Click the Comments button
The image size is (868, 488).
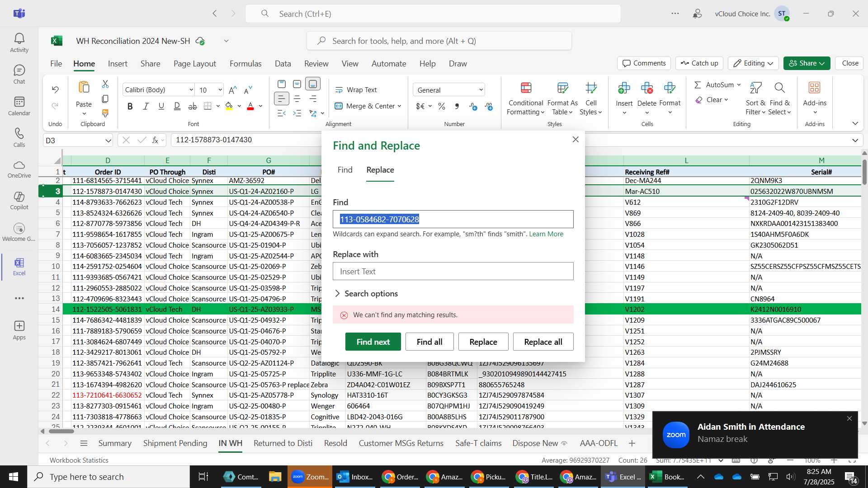click(x=644, y=63)
